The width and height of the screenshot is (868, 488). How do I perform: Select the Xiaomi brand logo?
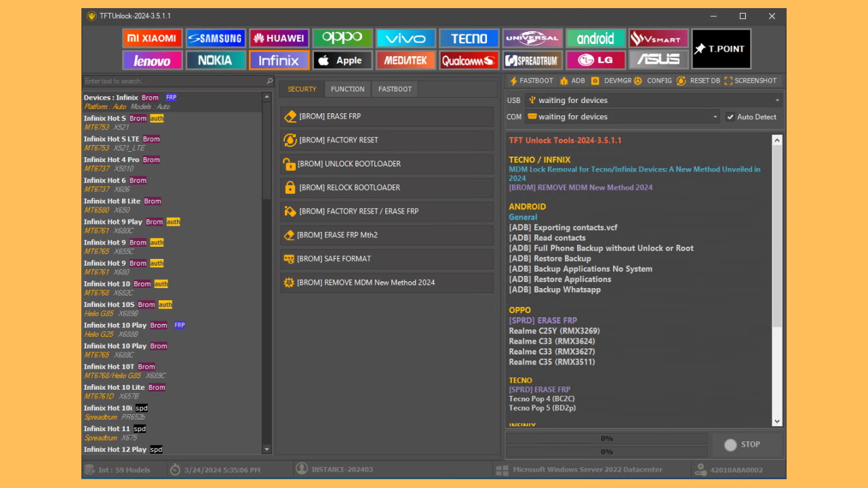[x=152, y=39]
